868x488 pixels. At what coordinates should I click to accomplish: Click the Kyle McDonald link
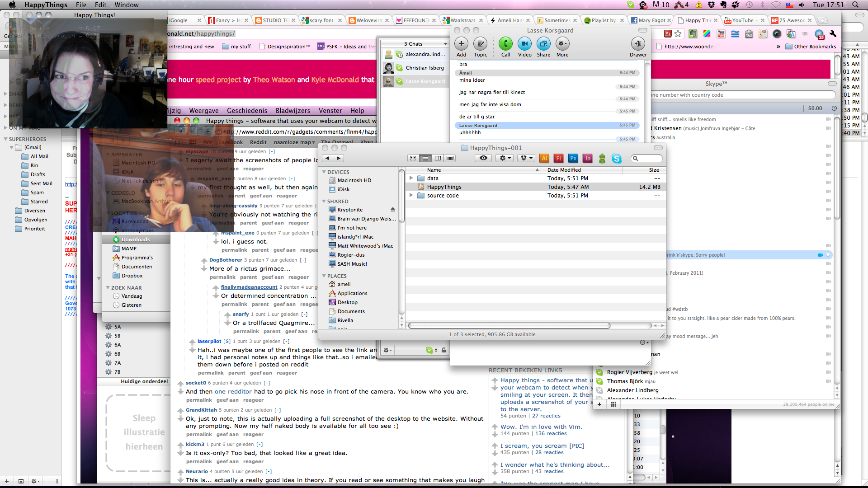click(335, 80)
